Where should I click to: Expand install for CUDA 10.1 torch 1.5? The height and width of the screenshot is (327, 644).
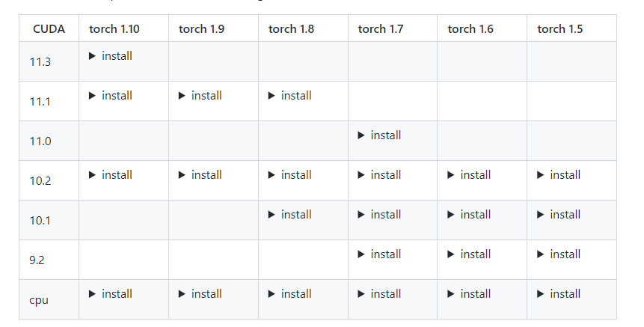point(559,215)
